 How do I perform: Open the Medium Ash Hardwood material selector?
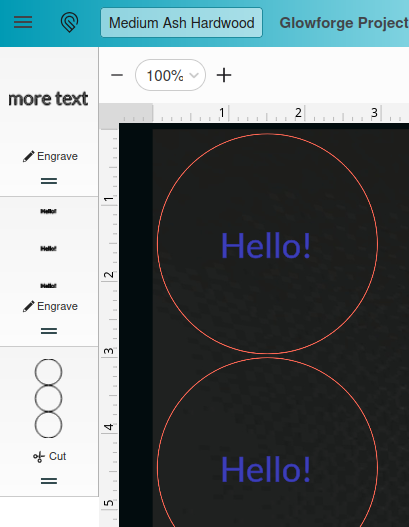tap(181, 23)
